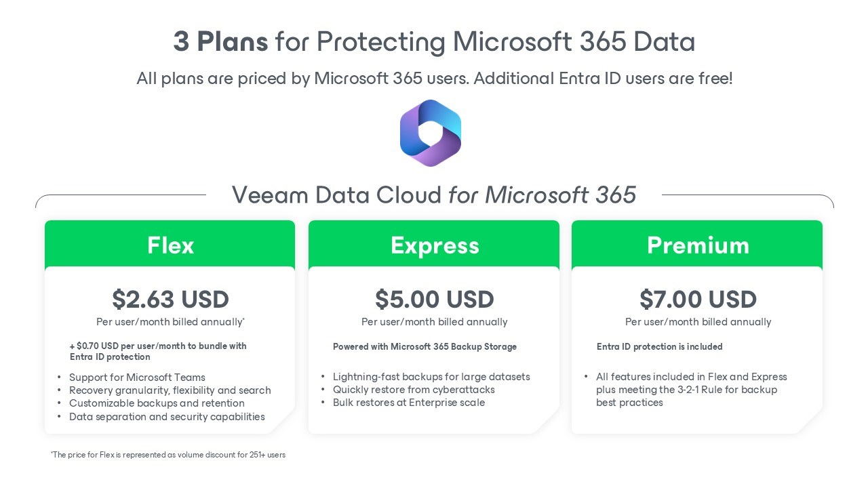The height and width of the screenshot is (488, 868).
Task: Select the Express plan header
Action: pos(434,245)
